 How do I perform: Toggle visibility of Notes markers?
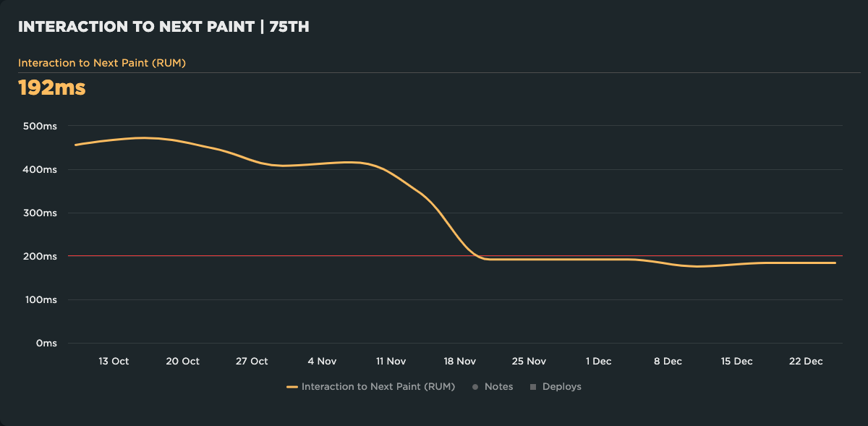coord(498,386)
